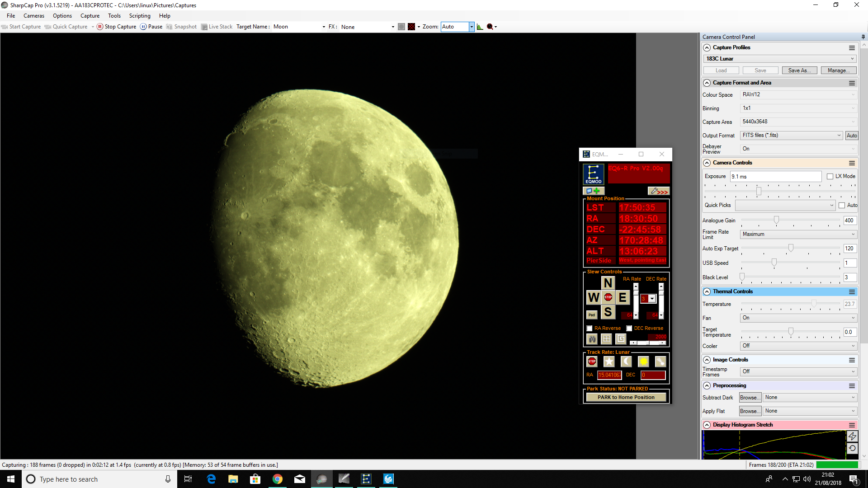Click Auto button next to Output Format
Image resolution: width=868 pixels, height=488 pixels.
852,136
